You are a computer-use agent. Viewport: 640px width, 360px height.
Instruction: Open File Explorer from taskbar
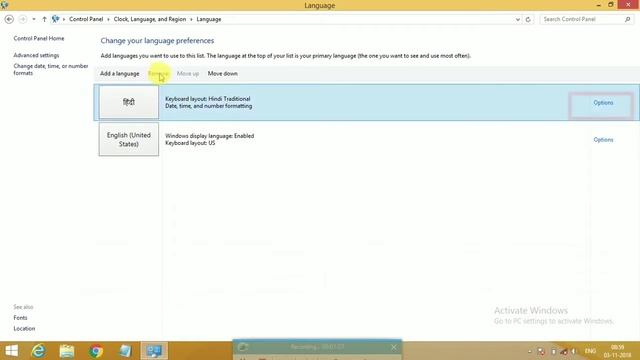(67, 351)
